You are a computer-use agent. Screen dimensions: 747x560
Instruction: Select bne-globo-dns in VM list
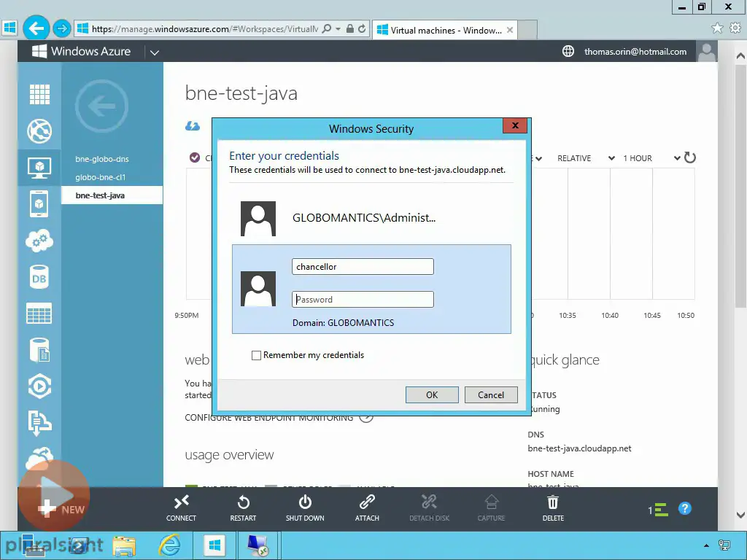[x=102, y=159]
